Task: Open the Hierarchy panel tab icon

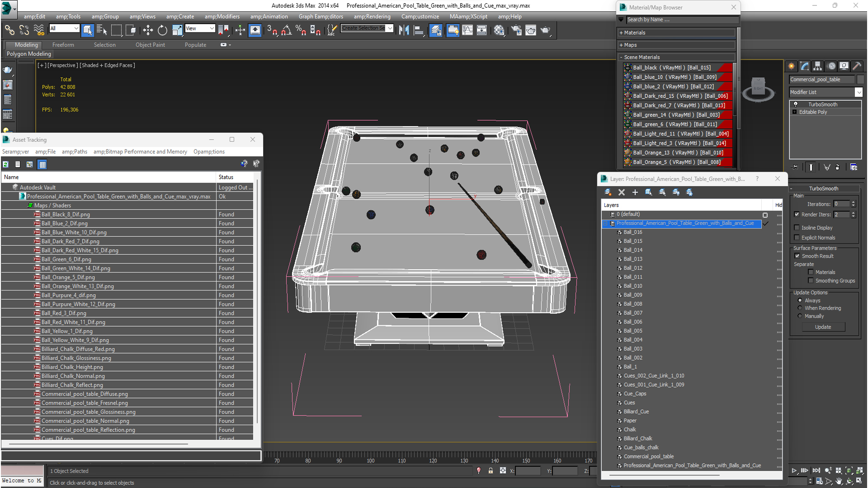Action: pos(817,66)
